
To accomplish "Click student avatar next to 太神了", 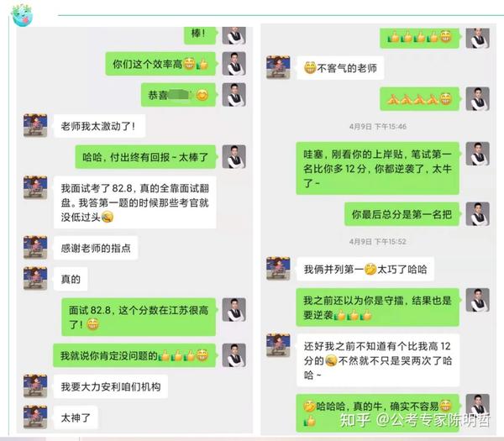I will 35,417.
